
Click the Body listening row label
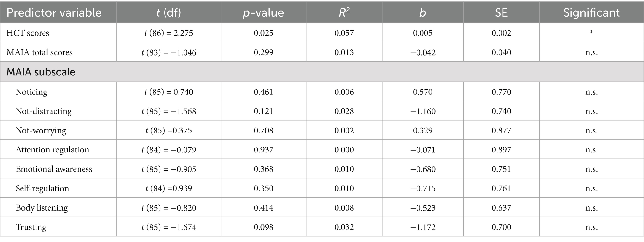pyautogui.click(x=42, y=208)
